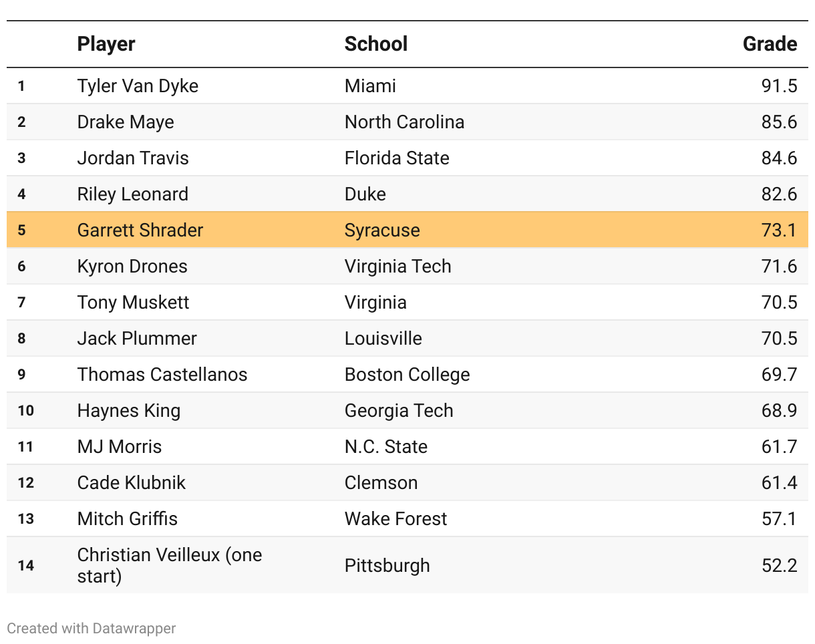Click grade value 91.5

779,86
